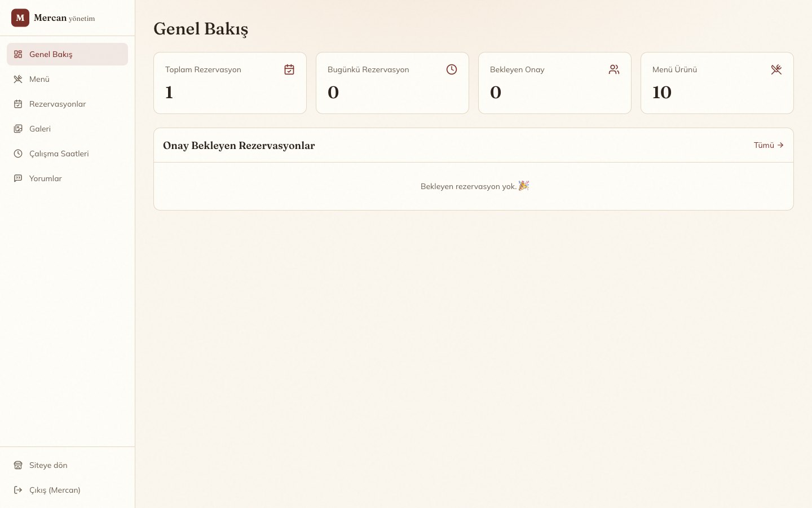
Task: Follow the Tümü link
Action: tap(769, 145)
